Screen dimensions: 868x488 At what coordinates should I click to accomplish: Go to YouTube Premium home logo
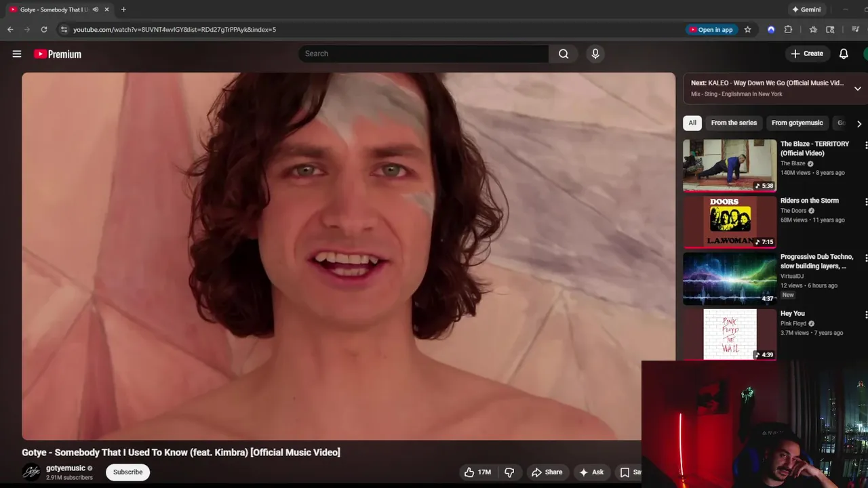[58, 54]
